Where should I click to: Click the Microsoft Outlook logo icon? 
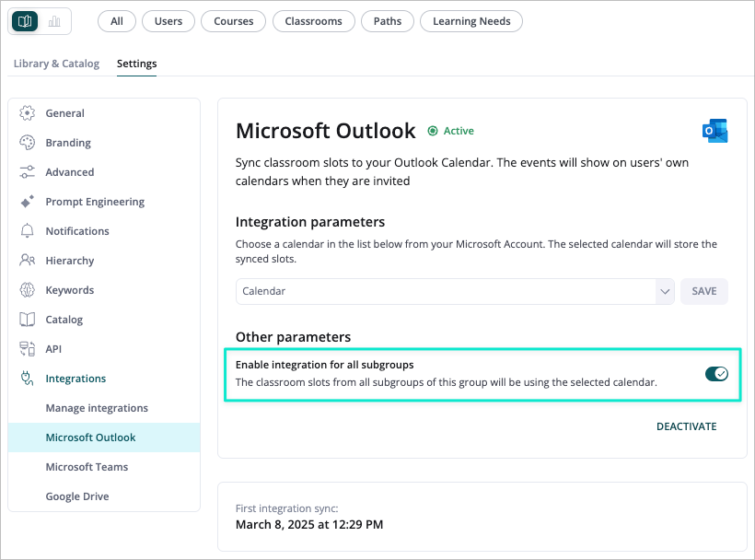[x=714, y=131]
